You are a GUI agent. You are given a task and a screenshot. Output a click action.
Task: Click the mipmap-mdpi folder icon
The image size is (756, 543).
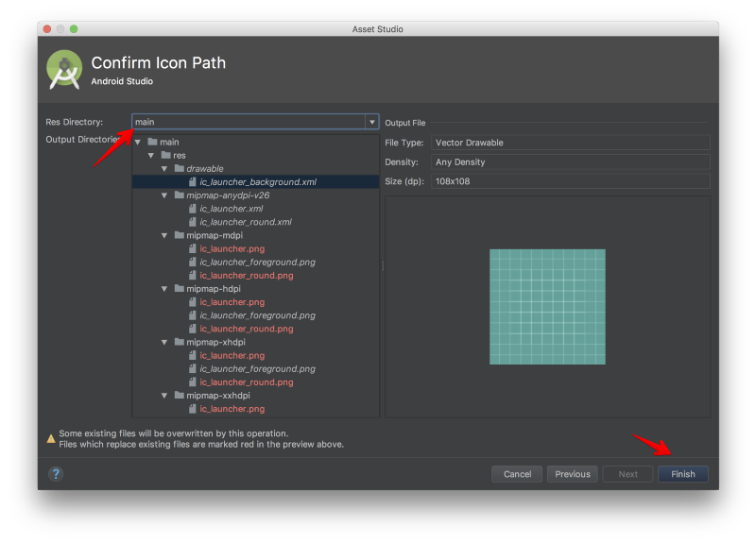pos(179,235)
